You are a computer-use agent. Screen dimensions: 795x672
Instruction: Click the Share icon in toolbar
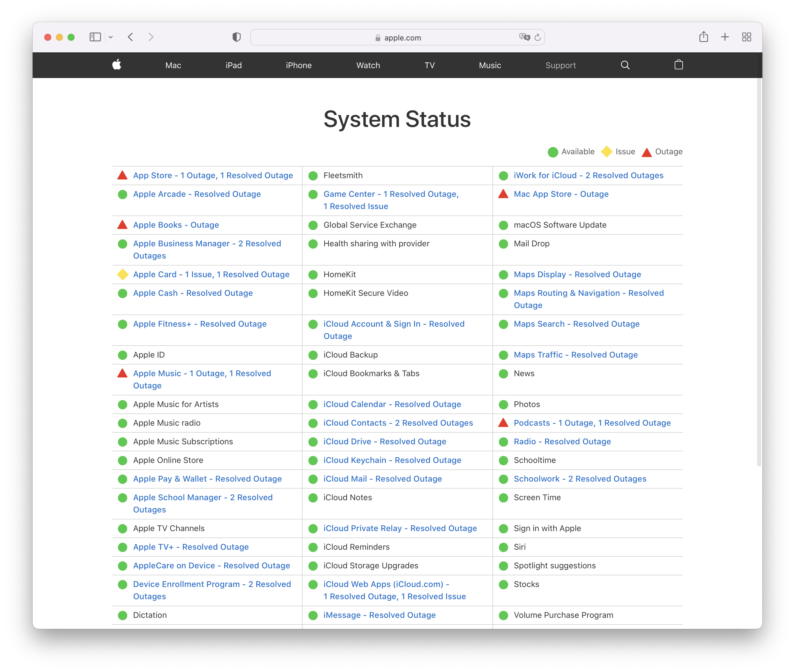[703, 37]
